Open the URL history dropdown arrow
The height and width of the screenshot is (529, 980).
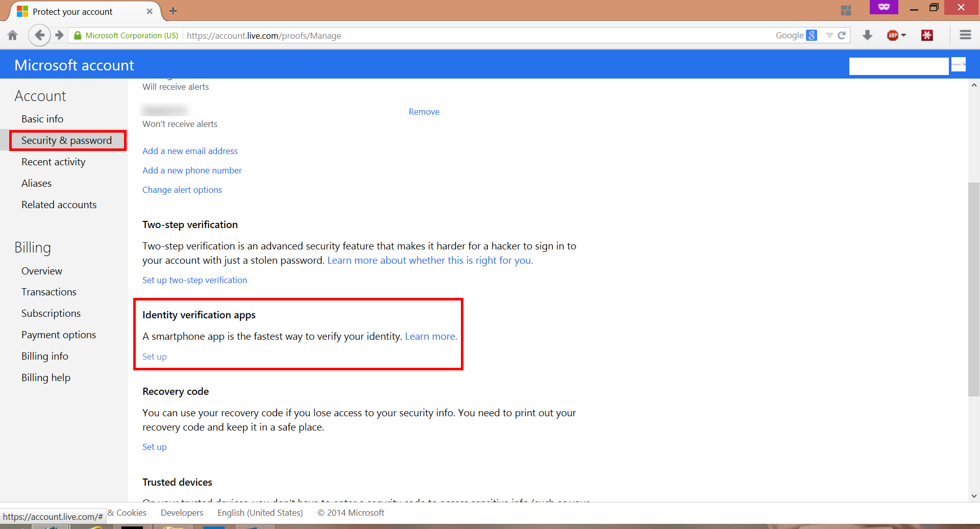(829, 35)
